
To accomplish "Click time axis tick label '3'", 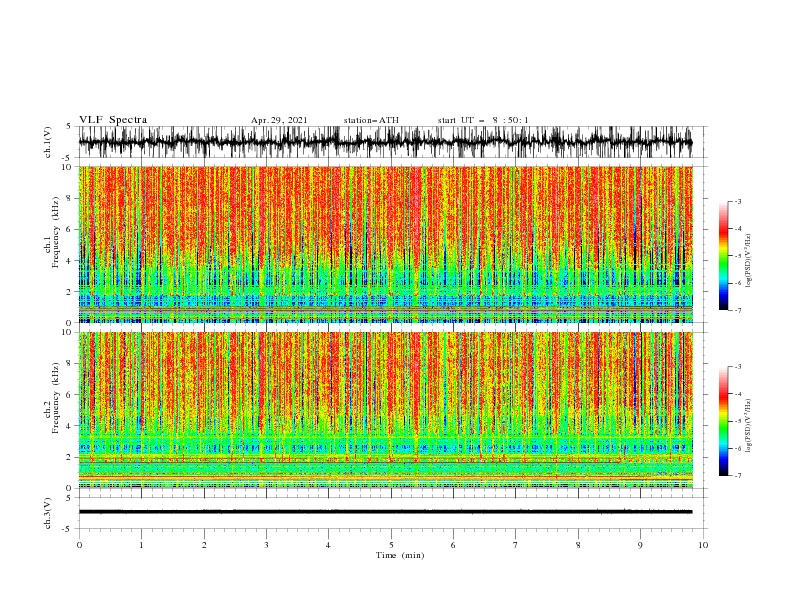I will click(266, 545).
